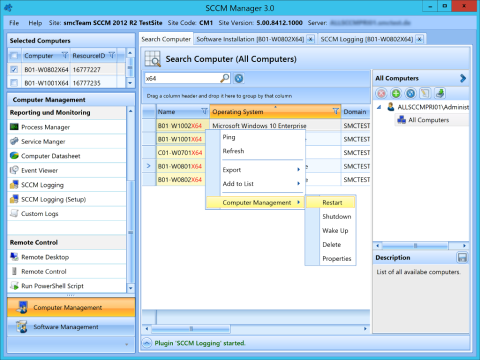Uncheck the B01-W0802X64 computer checkbox

[x=14, y=70]
